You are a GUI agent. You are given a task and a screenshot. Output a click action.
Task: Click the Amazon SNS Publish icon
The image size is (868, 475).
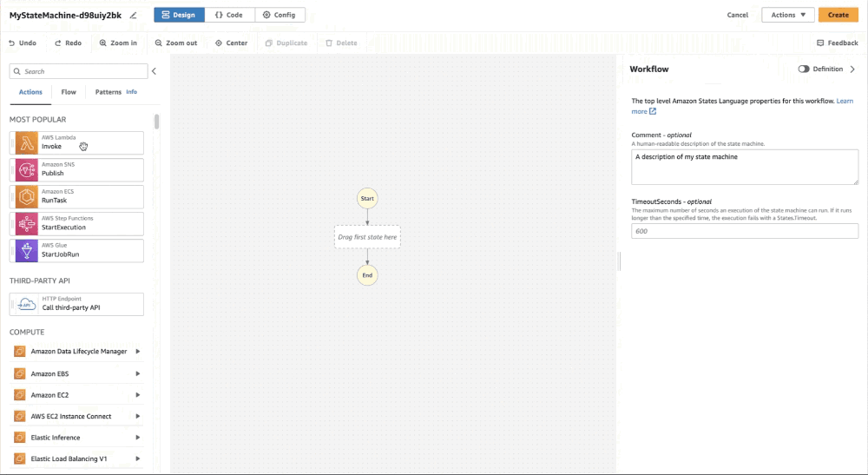click(x=27, y=170)
